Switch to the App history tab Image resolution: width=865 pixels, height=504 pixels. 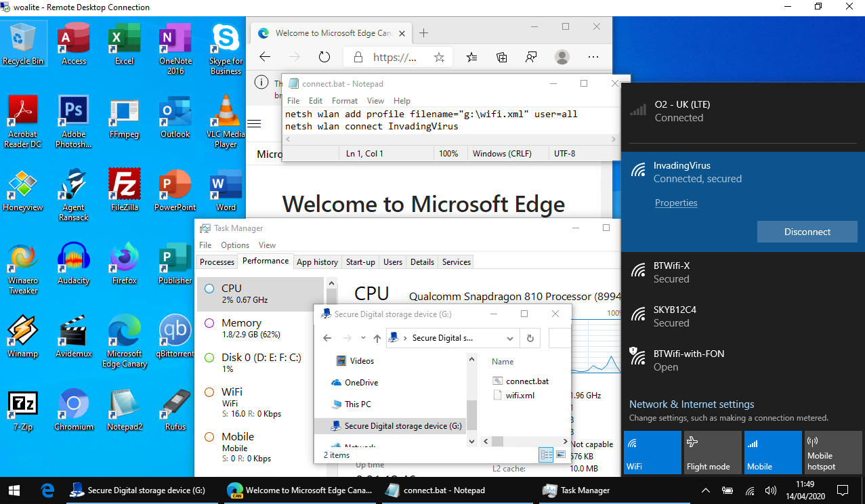tap(317, 262)
